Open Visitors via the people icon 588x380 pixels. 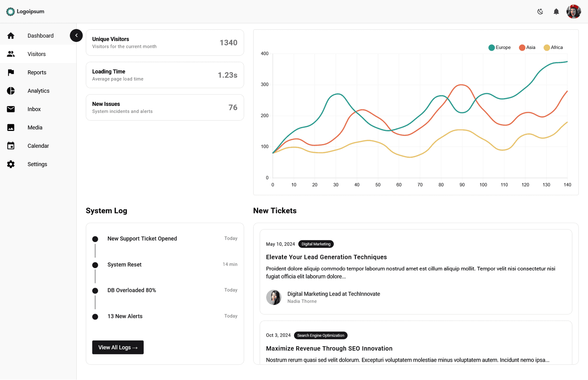11,54
